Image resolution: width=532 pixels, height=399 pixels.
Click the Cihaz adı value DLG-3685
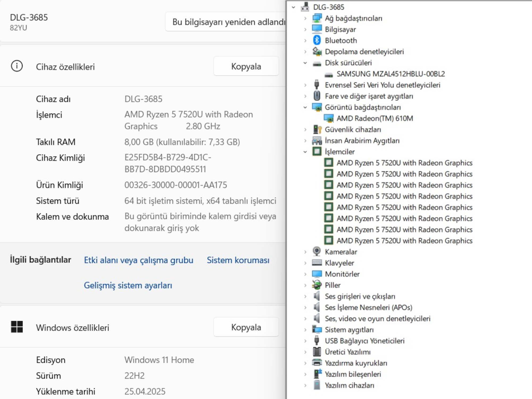coord(143,99)
